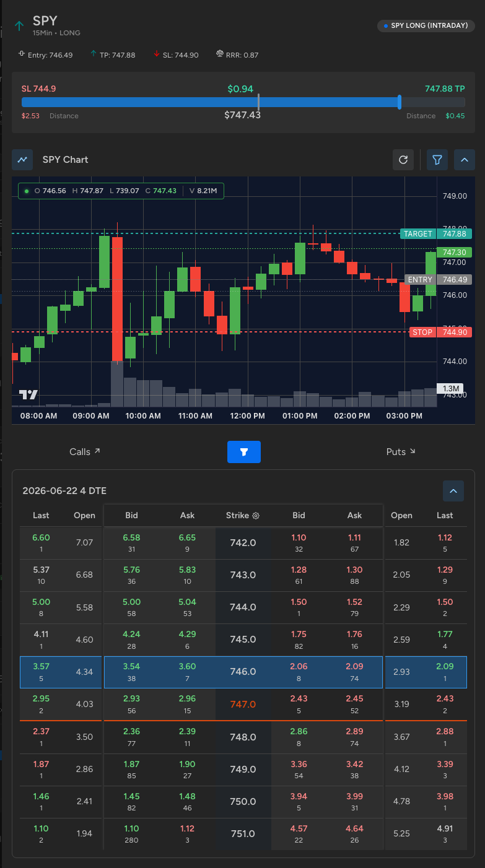Screen dimensions: 485x868
Task: Click the line chart icon beside SPY Chart
Action: click(22, 160)
